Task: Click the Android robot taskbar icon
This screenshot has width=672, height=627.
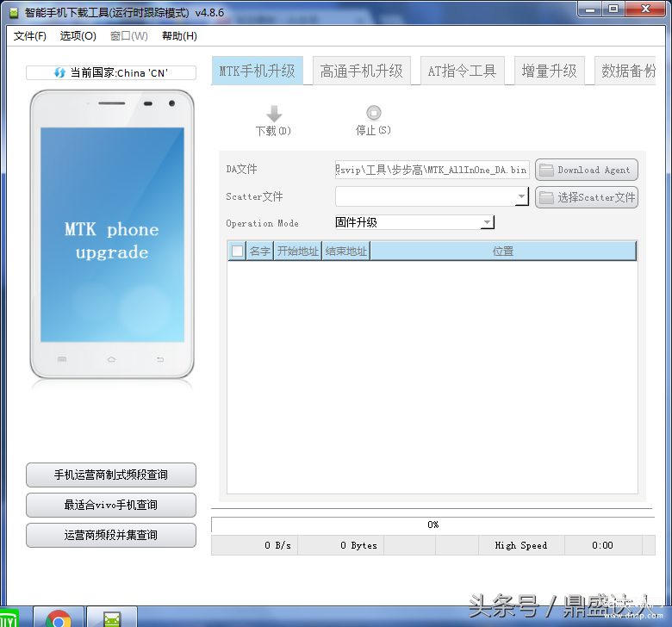Action: point(112,620)
